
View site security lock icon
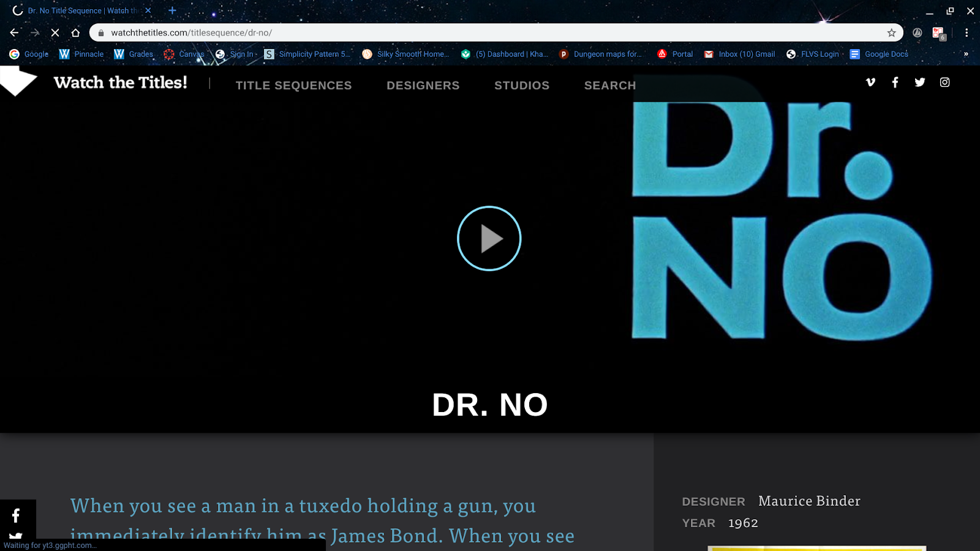101,32
